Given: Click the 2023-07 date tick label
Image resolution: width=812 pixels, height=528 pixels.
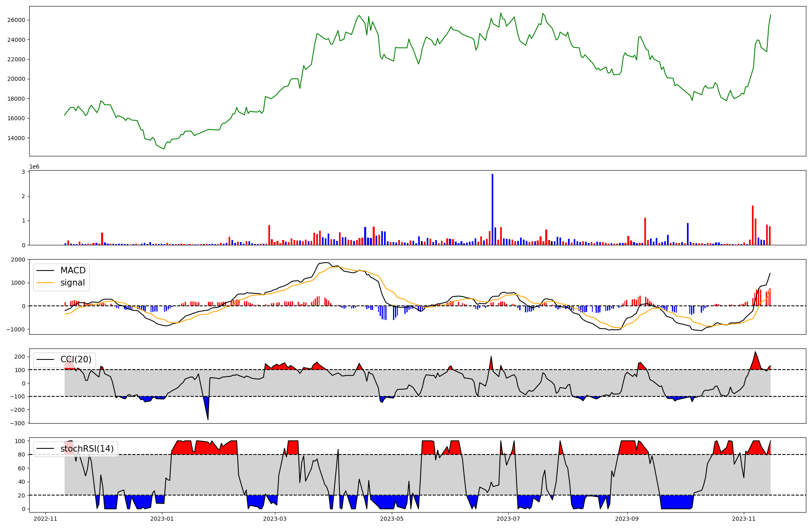Looking at the screenshot, I should [x=508, y=519].
